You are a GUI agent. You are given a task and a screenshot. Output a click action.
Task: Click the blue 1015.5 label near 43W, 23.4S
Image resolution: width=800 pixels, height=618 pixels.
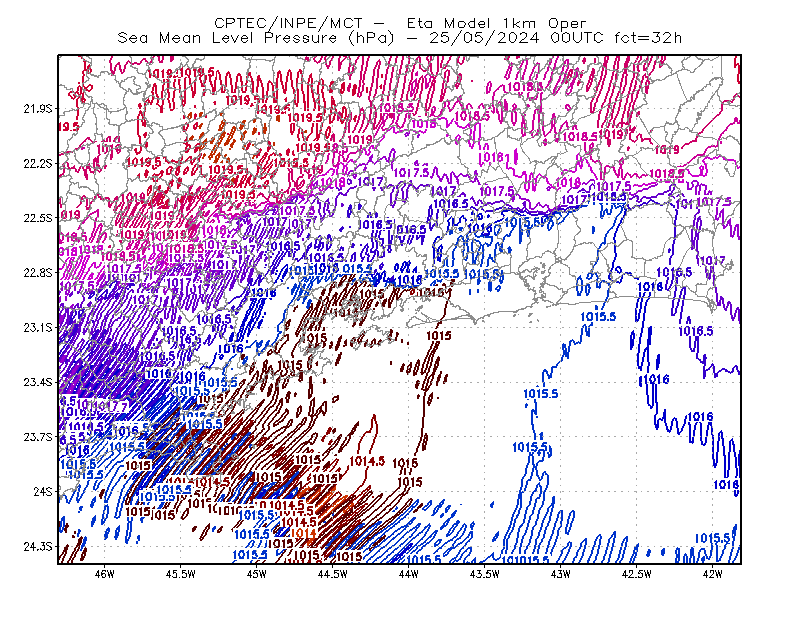coord(540,394)
